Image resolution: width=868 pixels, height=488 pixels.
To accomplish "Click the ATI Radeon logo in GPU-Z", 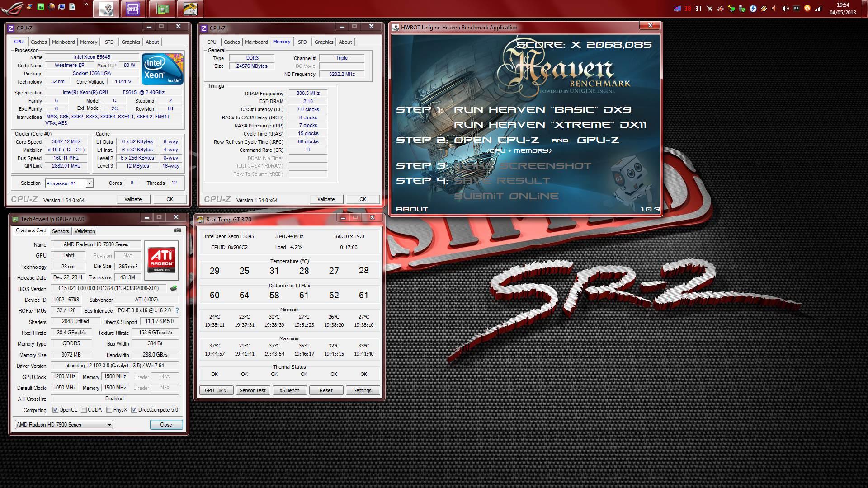I will click(161, 260).
